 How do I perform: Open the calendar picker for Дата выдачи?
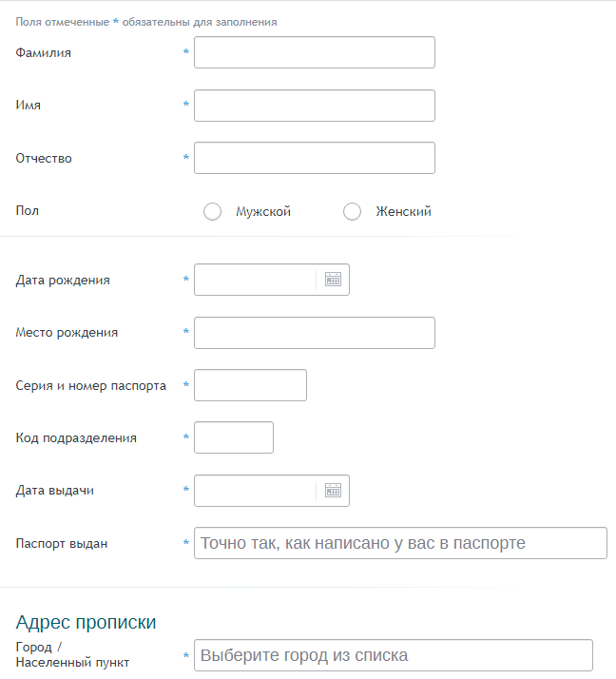tap(333, 491)
